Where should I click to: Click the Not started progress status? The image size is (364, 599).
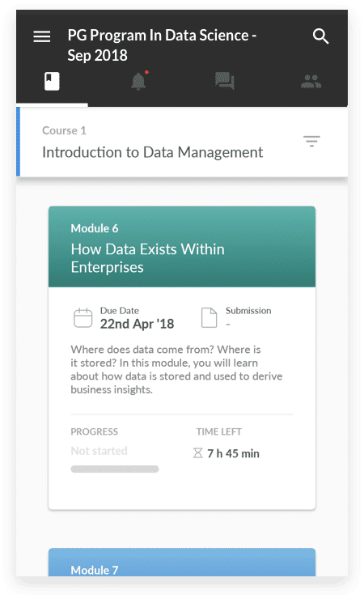(x=99, y=451)
